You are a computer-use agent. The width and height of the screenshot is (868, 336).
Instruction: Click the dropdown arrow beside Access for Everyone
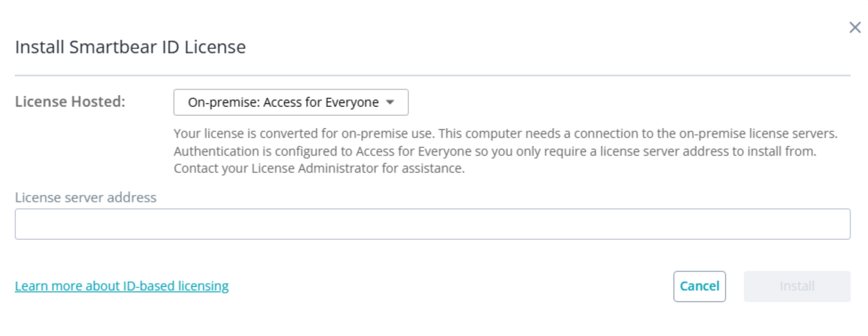pyautogui.click(x=390, y=102)
